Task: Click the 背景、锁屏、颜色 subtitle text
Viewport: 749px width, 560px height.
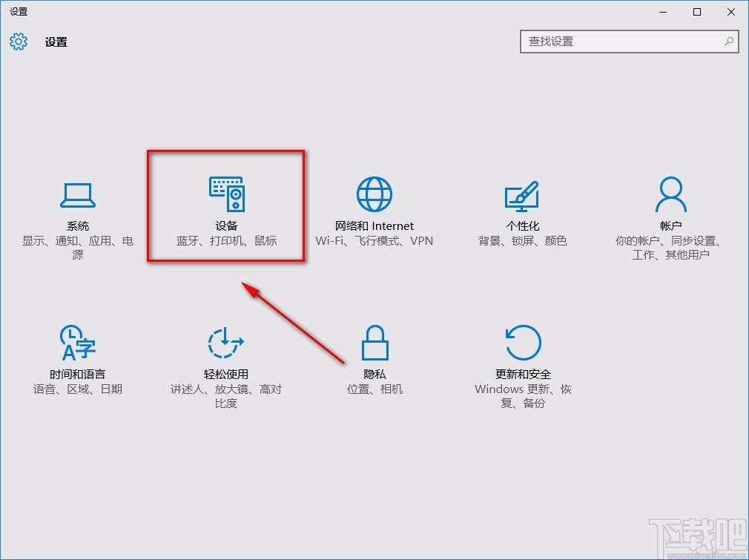Action: click(522, 241)
